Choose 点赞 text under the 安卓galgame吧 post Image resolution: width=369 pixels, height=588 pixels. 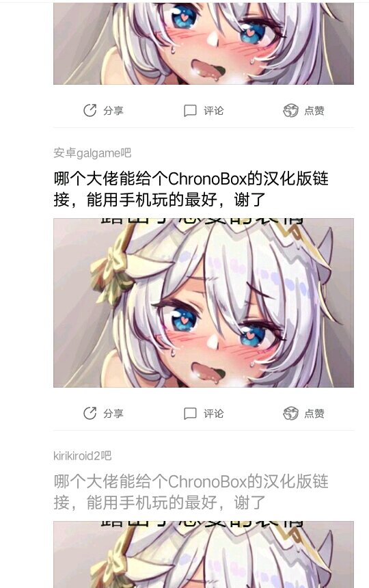click(314, 414)
